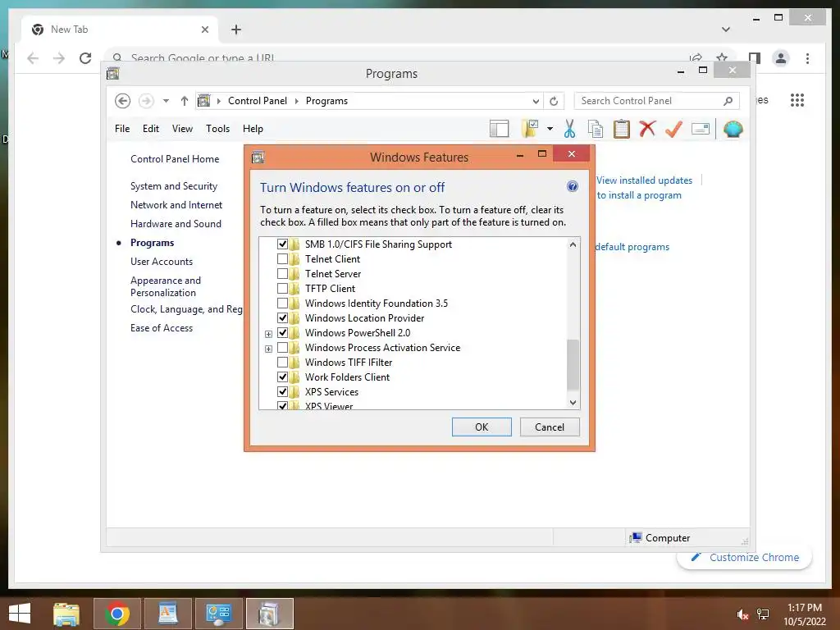Open System and Security category
The image size is (840, 630).
tap(174, 186)
